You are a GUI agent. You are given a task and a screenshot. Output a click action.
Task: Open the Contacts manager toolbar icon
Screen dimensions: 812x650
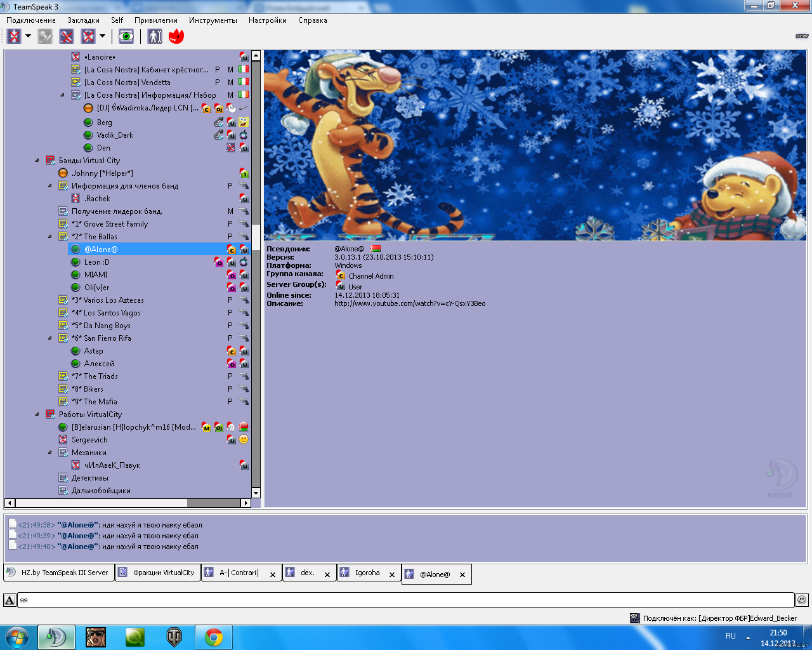pyautogui.click(x=155, y=36)
